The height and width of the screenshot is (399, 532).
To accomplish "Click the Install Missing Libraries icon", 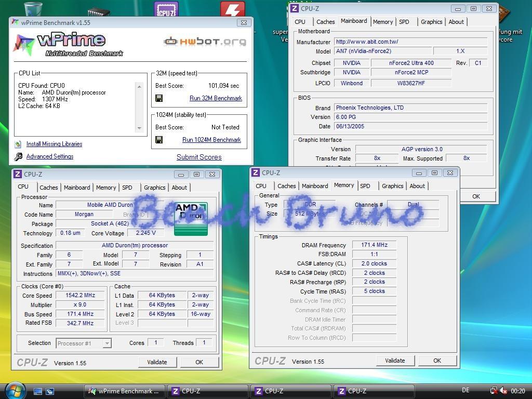I will [x=18, y=144].
